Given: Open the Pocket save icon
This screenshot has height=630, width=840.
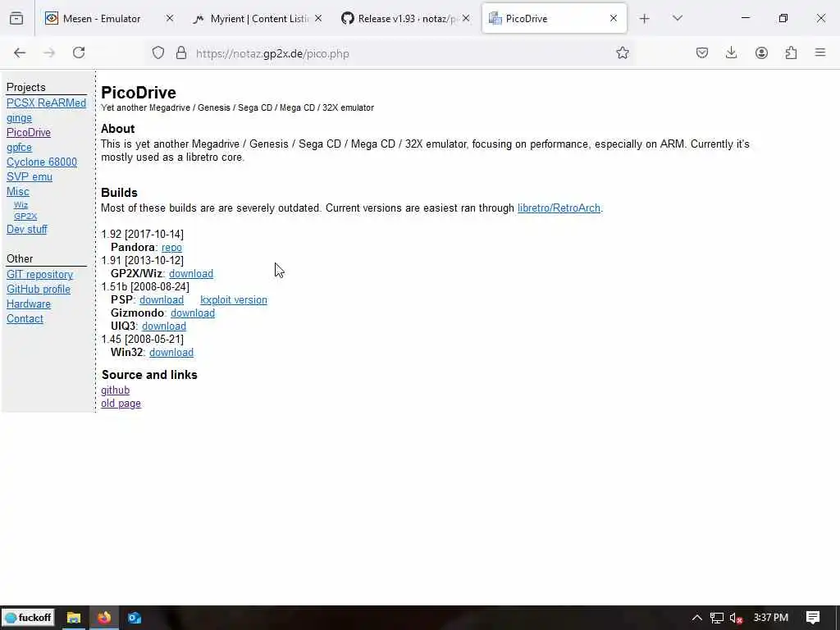Looking at the screenshot, I should point(702,52).
